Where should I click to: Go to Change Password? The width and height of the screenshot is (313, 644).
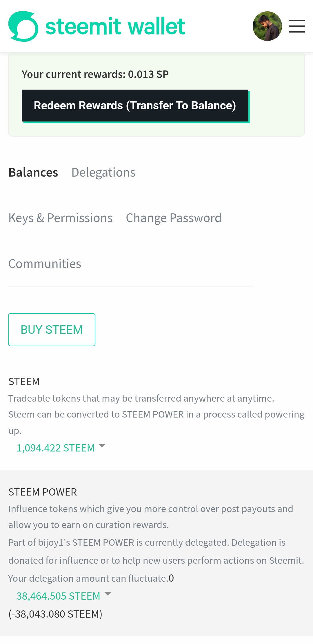pyautogui.click(x=174, y=218)
